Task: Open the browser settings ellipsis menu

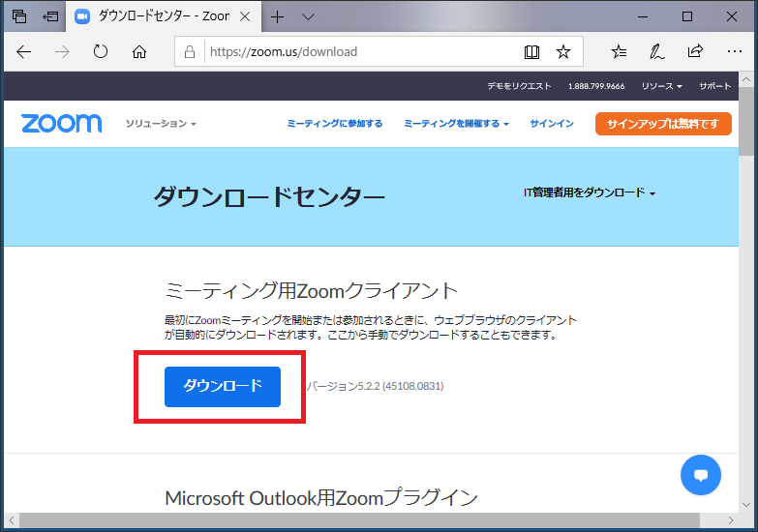Action: [735, 51]
